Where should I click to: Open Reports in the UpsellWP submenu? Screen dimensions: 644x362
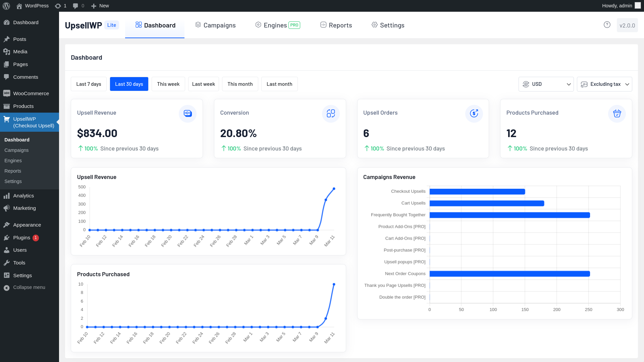13,171
